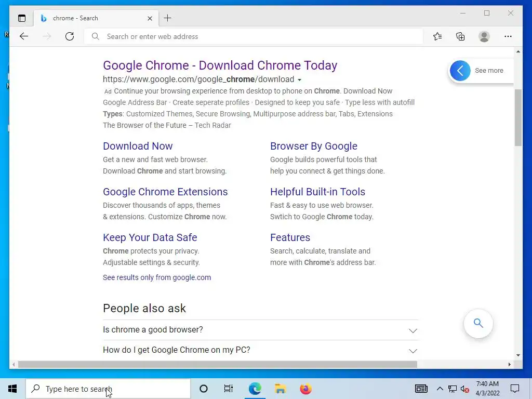Open the Windows Start menu
This screenshot has width=532, height=399.
[12, 389]
